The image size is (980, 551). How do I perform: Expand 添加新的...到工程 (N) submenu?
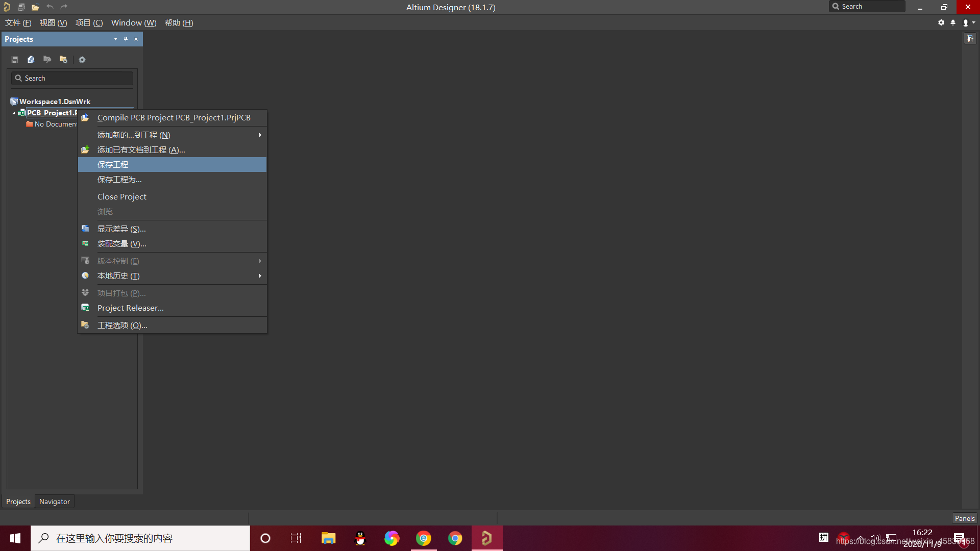pyautogui.click(x=173, y=135)
